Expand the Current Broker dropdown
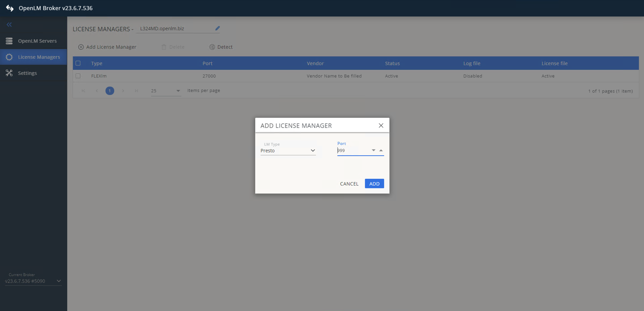The height and width of the screenshot is (311, 644). click(x=59, y=281)
